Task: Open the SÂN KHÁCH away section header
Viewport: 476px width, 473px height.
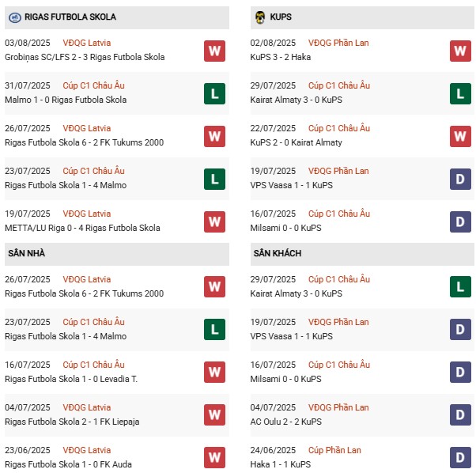Action: click(x=278, y=253)
